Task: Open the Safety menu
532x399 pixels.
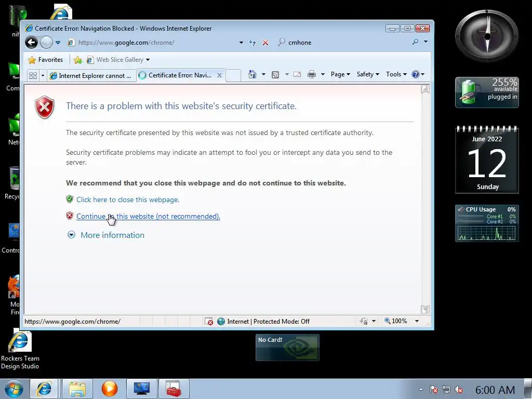Action: (x=368, y=74)
